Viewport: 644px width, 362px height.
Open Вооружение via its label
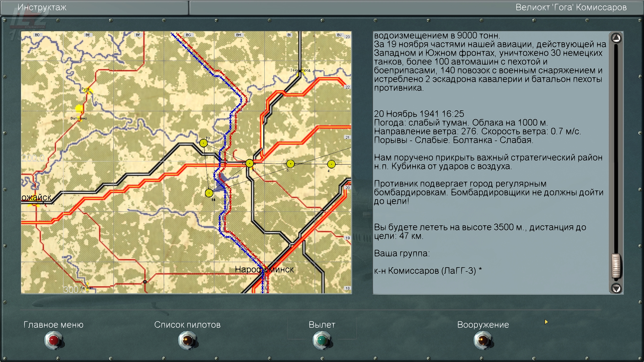(x=483, y=324)
